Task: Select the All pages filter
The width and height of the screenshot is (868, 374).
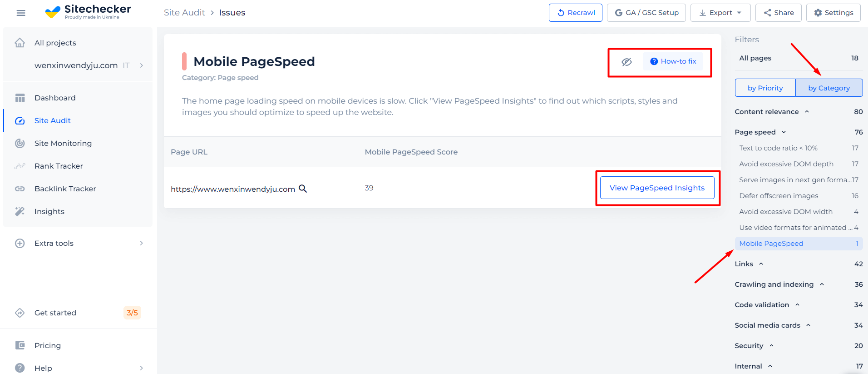Action: point(799,58)
